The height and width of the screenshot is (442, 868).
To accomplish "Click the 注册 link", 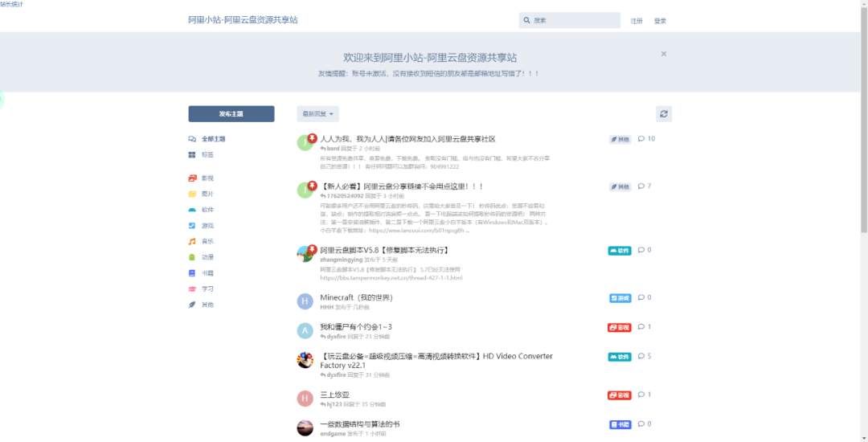I will tap(637, 21).
